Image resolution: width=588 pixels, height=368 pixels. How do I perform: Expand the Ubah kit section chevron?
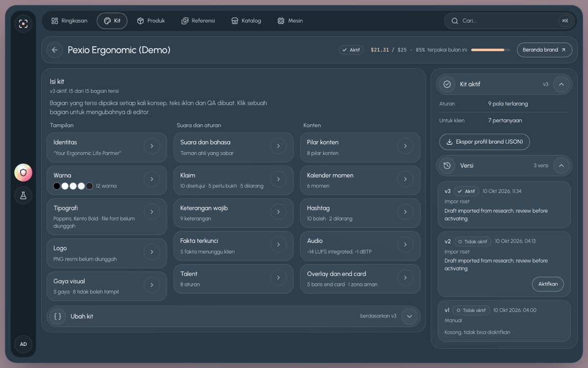pyautogui.click(x=410, y=316)
